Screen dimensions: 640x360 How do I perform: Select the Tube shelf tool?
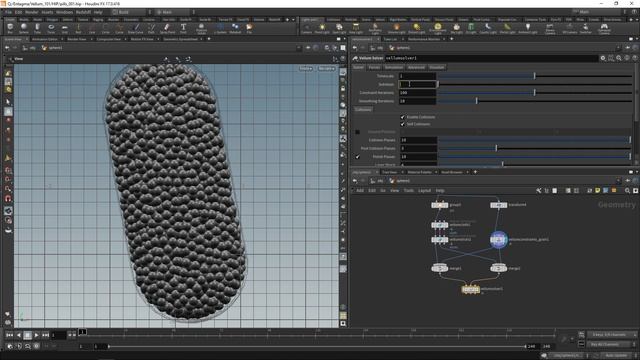coord(37,28)
